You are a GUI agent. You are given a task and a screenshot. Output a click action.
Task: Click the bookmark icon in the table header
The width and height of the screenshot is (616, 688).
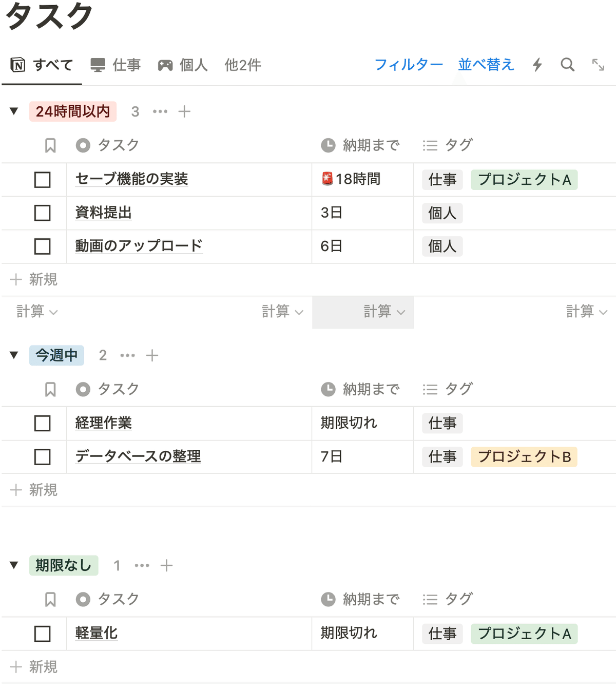[x=50, y=145]
